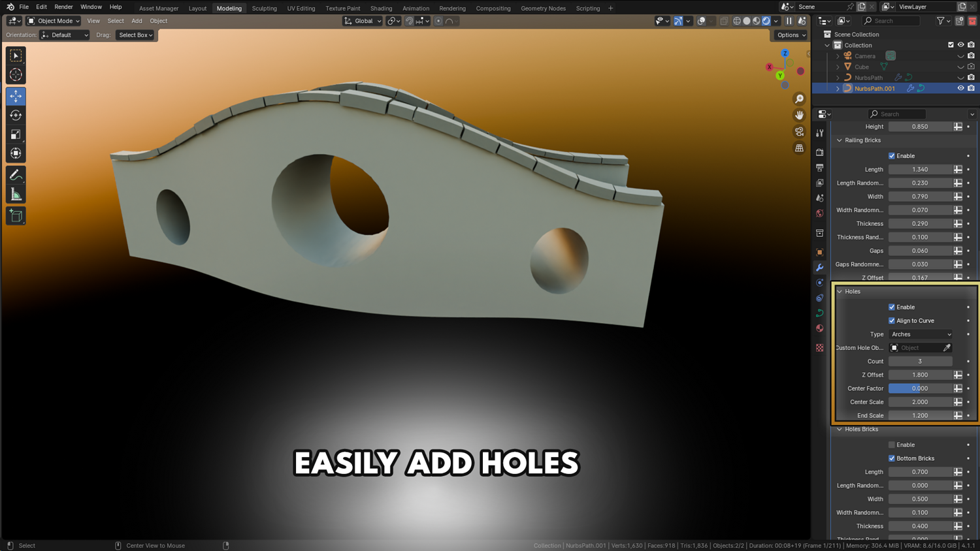Open the Object Data curve properties tab
The image size is (980, 551).
coord(820,313)
